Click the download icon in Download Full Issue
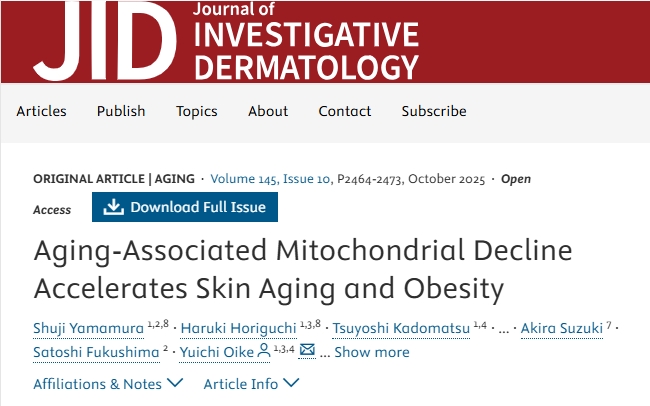 click(114, 207)
